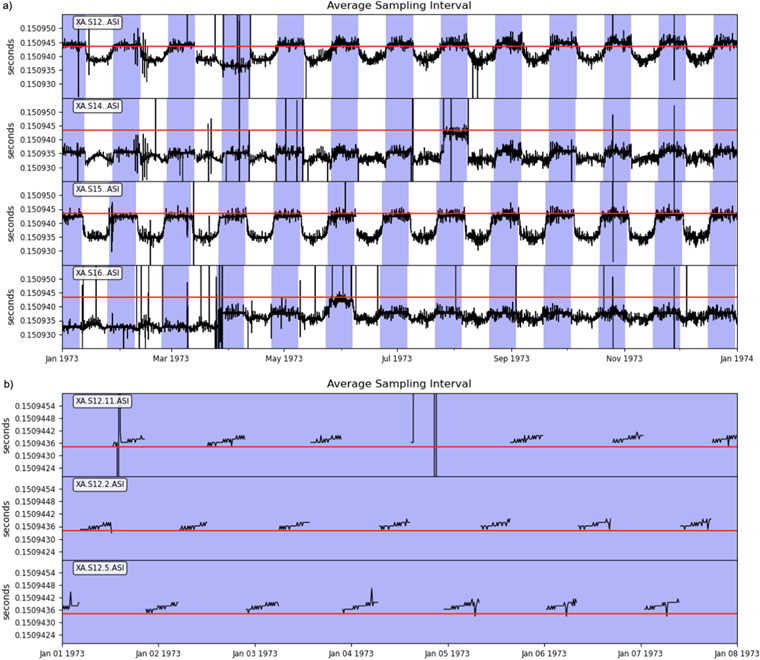Click the 0.1509430 tick of XA.S12.11.ASI plot
This screenshot has width=760, height=660.
(x=35, y=456)
